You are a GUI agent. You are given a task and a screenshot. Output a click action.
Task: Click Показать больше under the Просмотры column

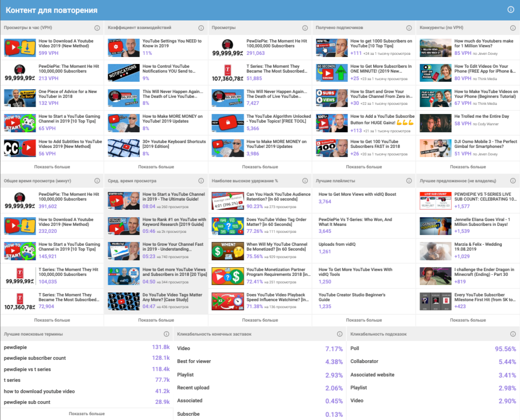(x=260, y=167)
